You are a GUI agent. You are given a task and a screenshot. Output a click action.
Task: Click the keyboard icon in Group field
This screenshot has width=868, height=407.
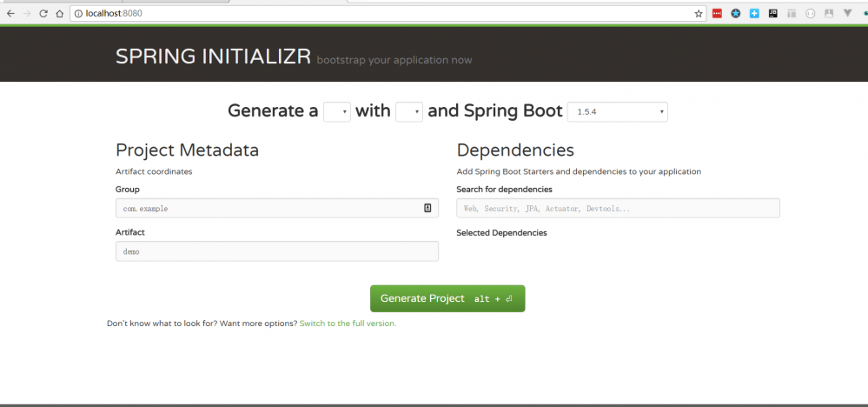tap(427, 208)
